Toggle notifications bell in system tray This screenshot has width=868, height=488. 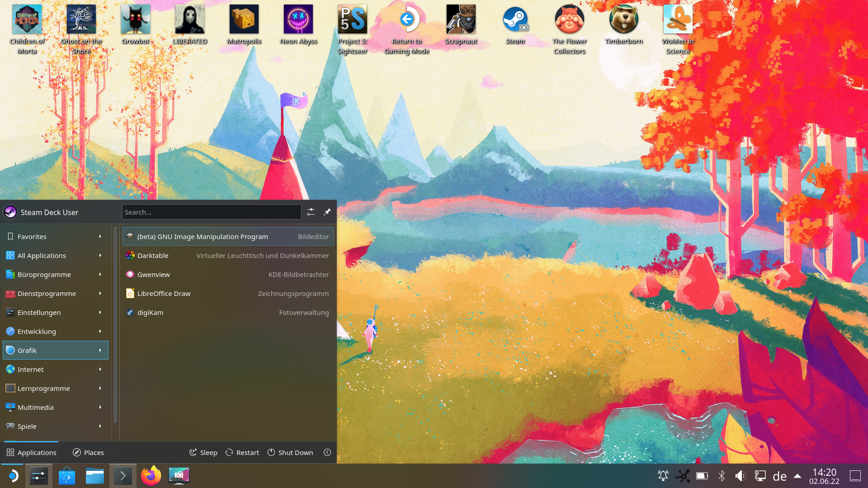point(663,476)
